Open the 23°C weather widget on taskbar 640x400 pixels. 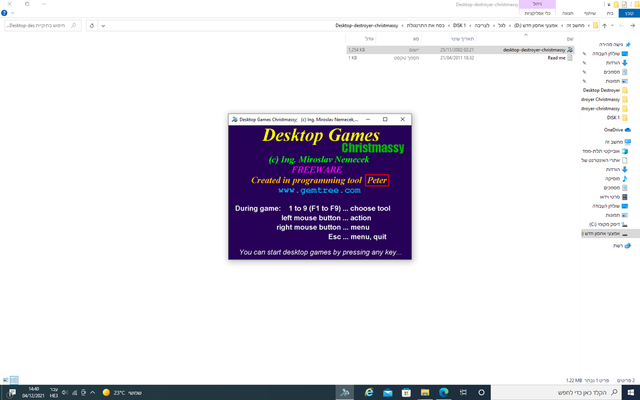(x=122, y=392)
